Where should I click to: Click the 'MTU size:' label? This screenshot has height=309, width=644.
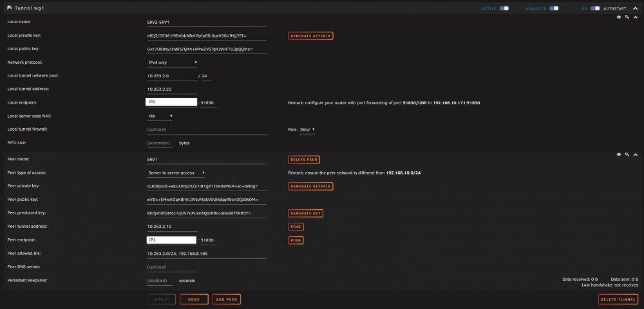coord(17,143)
